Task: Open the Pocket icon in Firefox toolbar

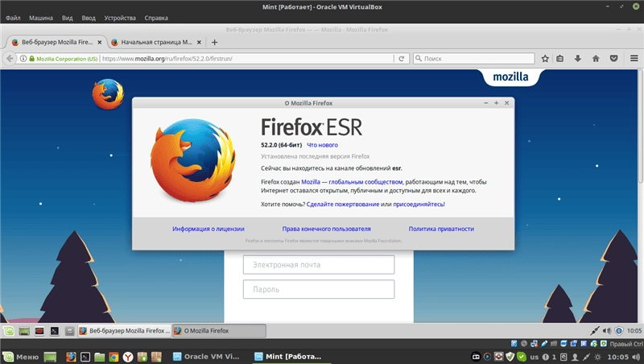Action: tap(613, 58)
